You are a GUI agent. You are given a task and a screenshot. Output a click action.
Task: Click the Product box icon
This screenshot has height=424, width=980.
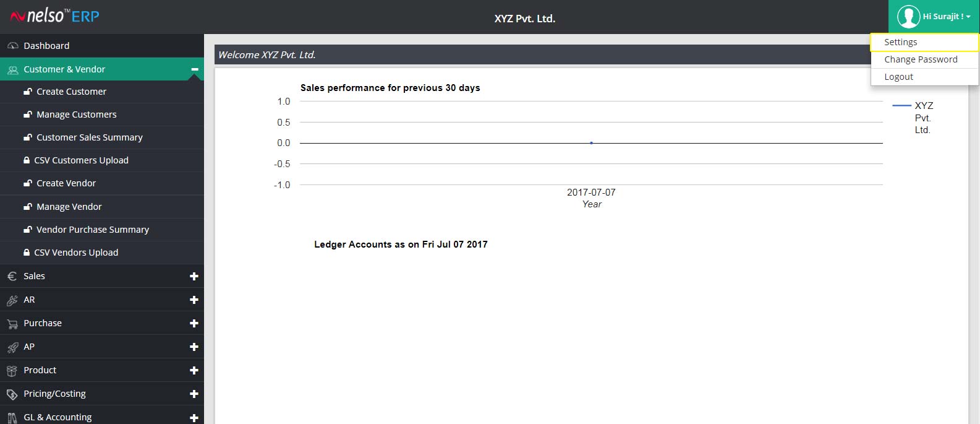pyautogui.click(x=12, y=371)
